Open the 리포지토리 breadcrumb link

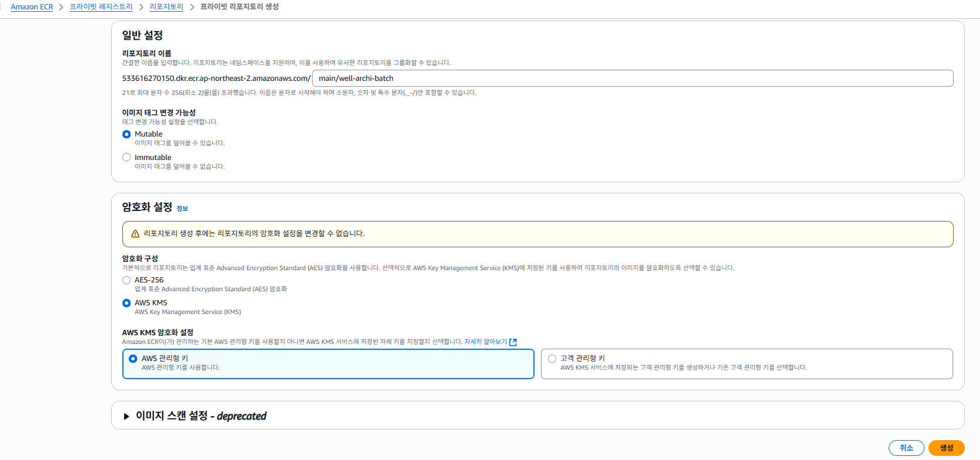coord(166,7)
